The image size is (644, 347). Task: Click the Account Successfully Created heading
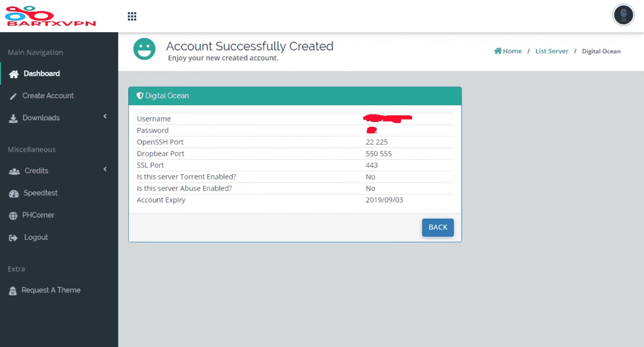click(250, 46)
